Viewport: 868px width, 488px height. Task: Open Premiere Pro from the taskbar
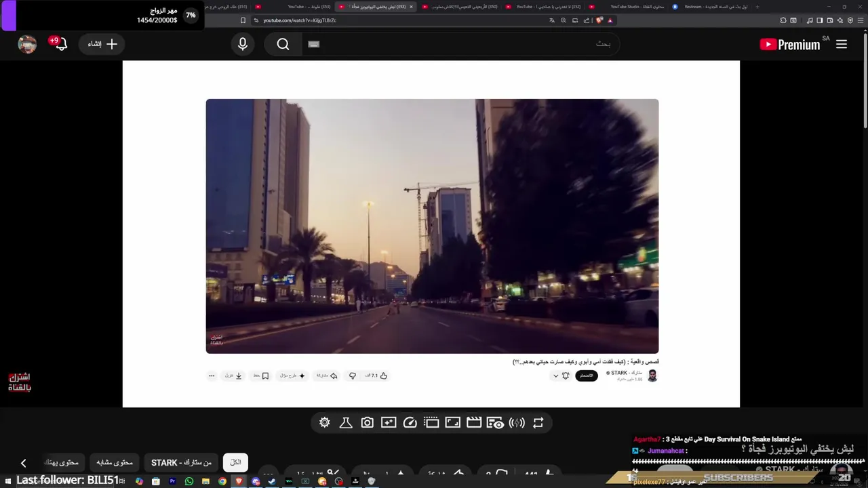172,481
